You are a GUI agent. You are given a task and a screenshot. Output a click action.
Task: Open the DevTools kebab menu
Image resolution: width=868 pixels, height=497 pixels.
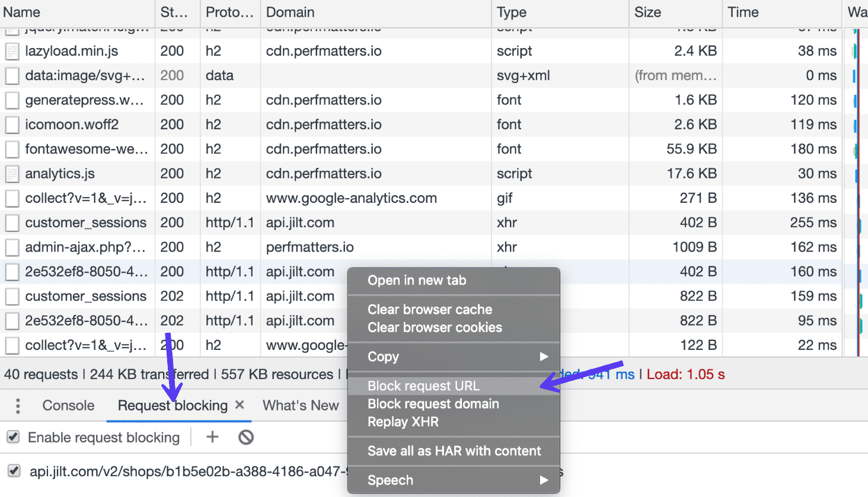(17, 405)
